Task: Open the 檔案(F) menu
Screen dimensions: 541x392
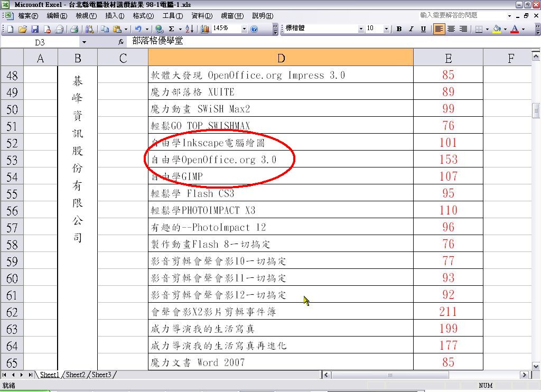Action: (27, 16)
